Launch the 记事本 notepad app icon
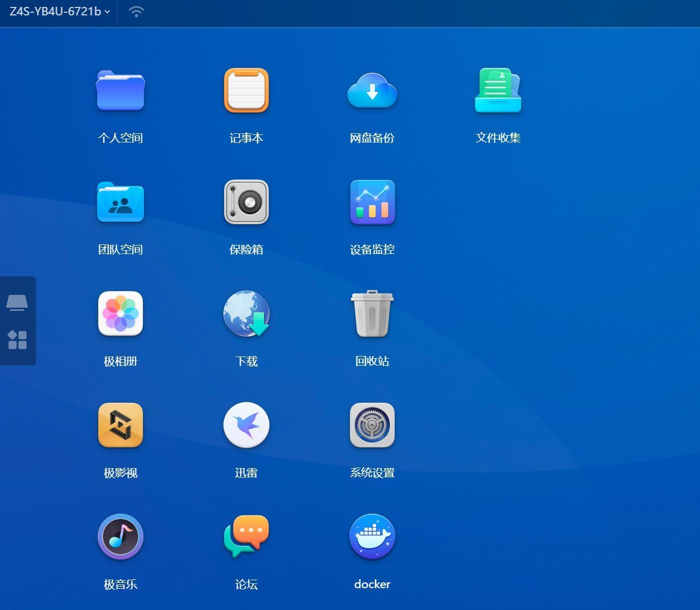 pyautogui.click(x=246, y=90)
